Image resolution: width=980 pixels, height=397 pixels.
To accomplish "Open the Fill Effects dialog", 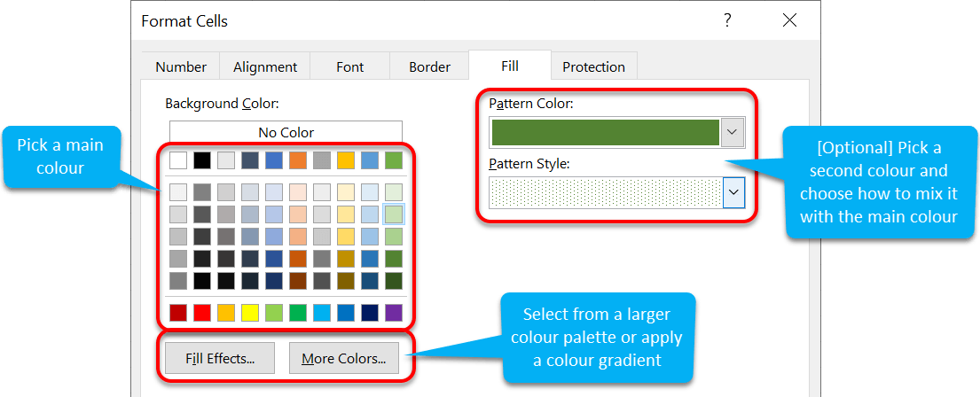I will [x=219, y=358].
